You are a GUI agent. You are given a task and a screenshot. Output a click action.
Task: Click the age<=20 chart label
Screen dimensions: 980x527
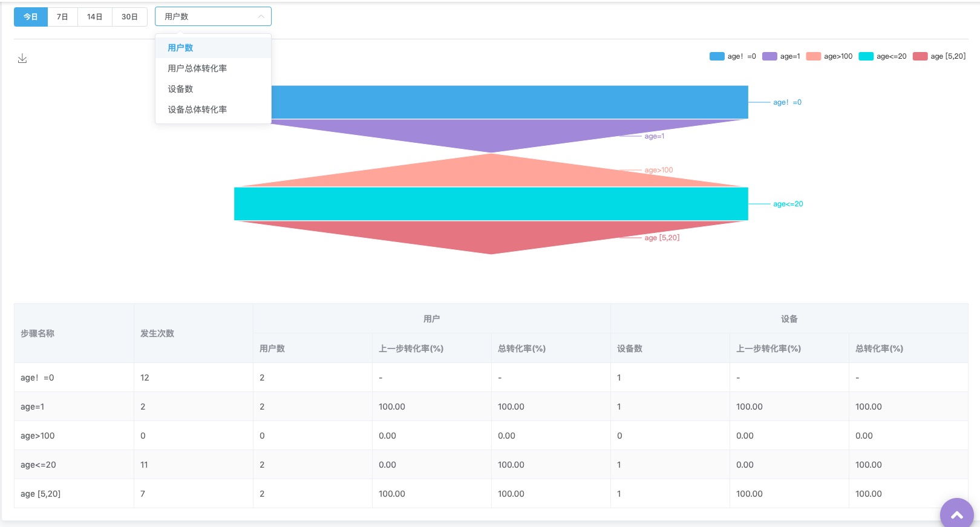point(788,204)
